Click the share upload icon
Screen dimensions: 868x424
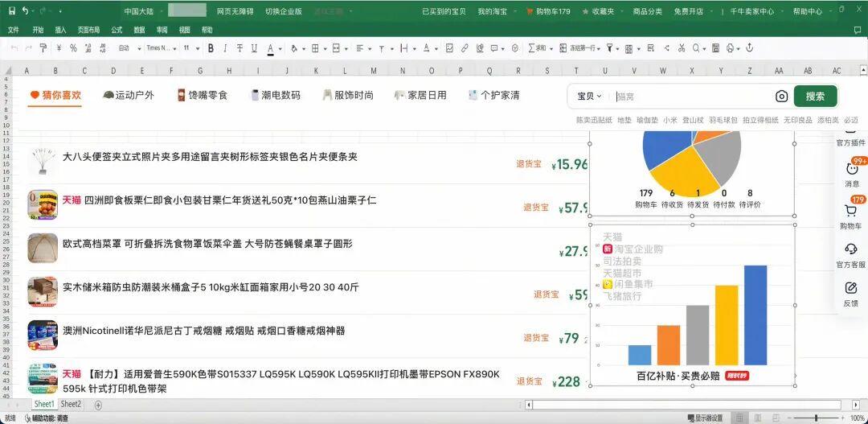[750, 48]
